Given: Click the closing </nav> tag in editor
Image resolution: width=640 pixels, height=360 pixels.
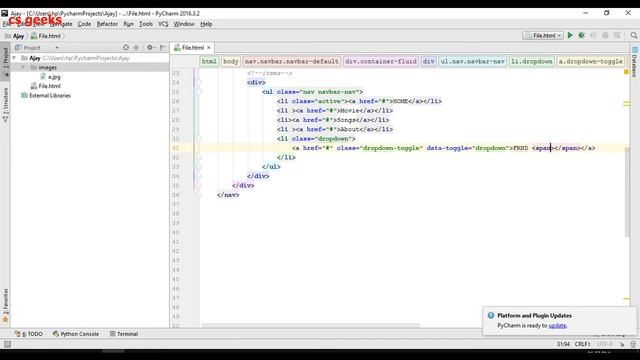Looking at the screenshot, I should [228, 195].
